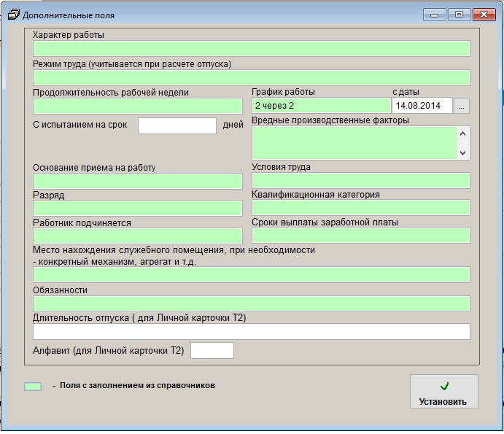Click the Длительность отпуска white field

pyautogui.click(x=251, y=332)
